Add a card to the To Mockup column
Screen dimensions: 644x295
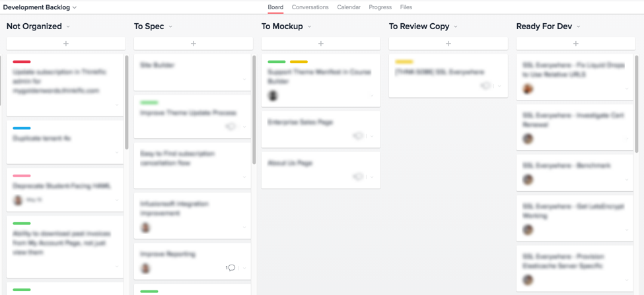(x=321, y=43)
